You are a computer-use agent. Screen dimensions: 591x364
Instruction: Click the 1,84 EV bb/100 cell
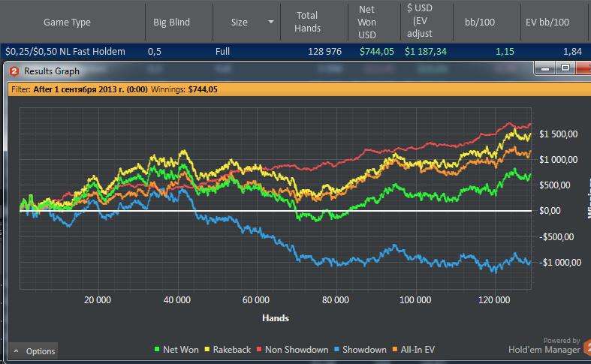572,52
